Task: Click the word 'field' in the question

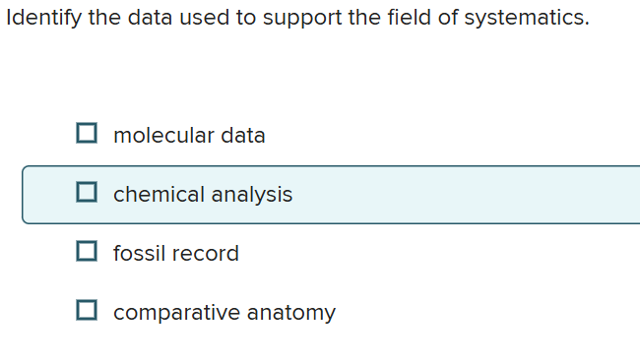Action: coord(409,17)
